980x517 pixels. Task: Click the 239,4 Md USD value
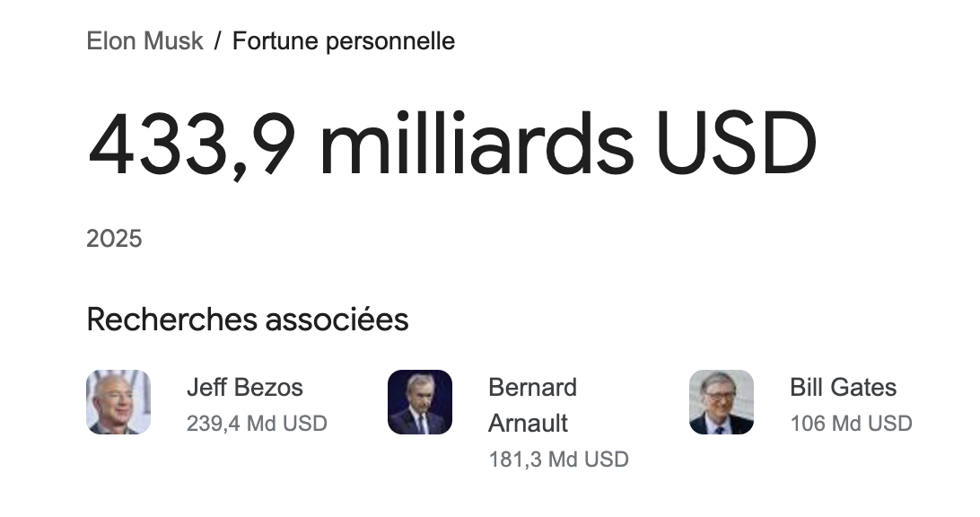click(x=257, y=424)
